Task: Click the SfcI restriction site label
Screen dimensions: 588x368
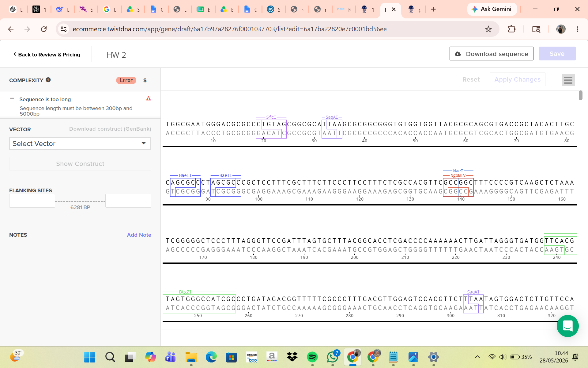Action: point(271,117)
